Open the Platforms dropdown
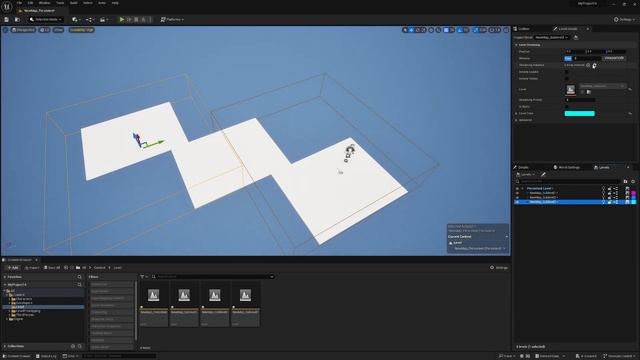 click(172, 19)
